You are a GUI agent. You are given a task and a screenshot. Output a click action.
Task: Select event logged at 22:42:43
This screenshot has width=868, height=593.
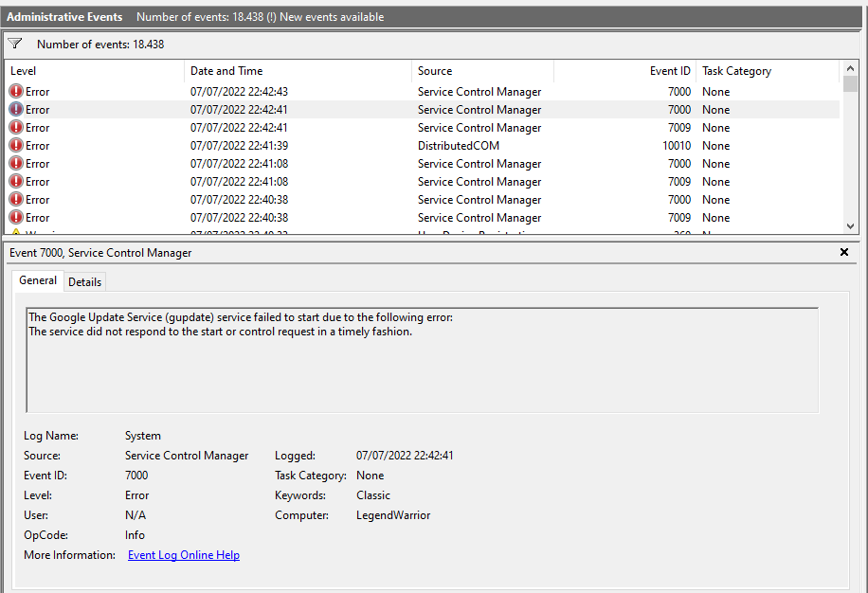click(423, 91)
